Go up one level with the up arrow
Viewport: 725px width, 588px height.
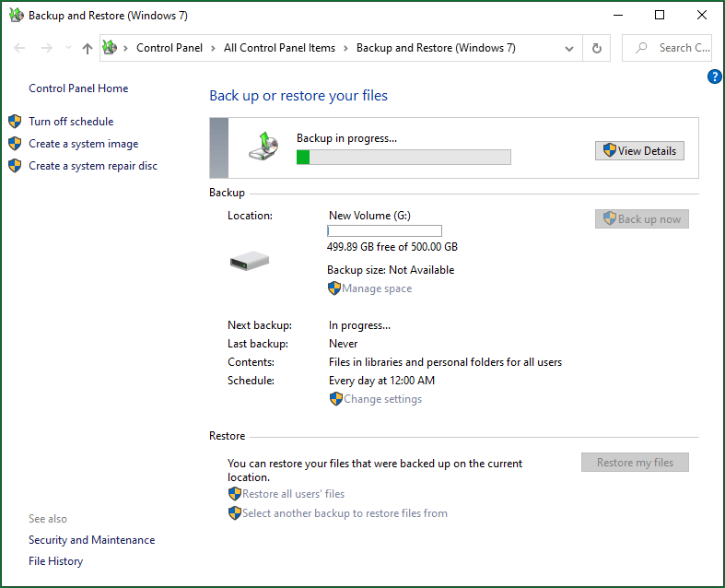[x=87, y=48]
